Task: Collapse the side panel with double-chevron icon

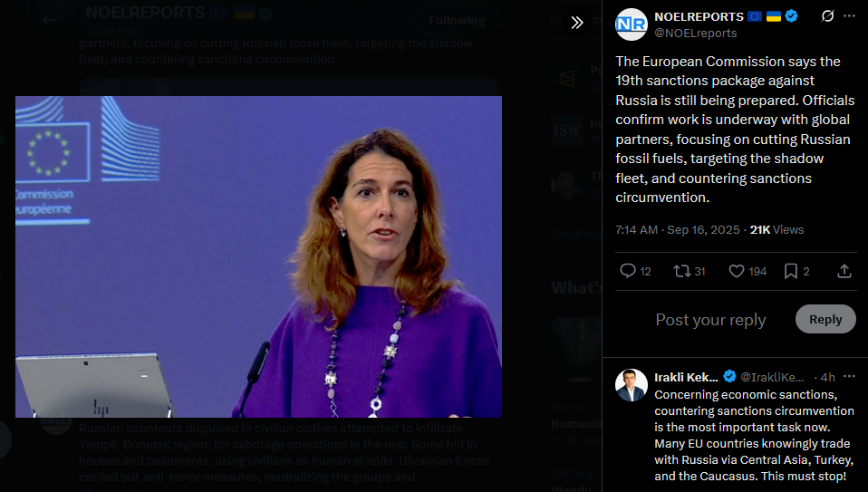Action: [577, 22]
